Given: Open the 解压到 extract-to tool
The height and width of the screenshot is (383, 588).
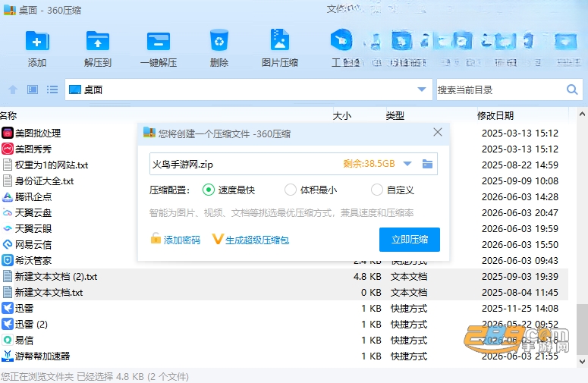Looking at the screenshot, I should [98, 41].
